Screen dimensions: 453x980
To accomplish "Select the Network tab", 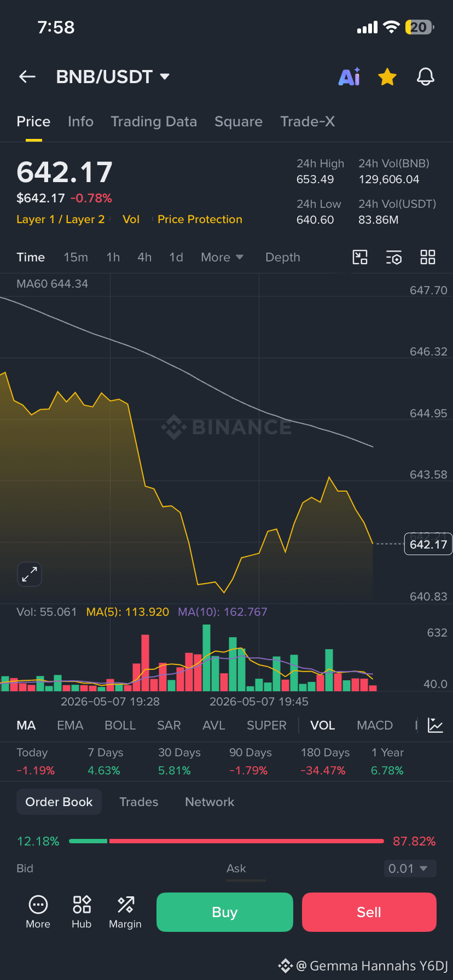I will 210,802.
